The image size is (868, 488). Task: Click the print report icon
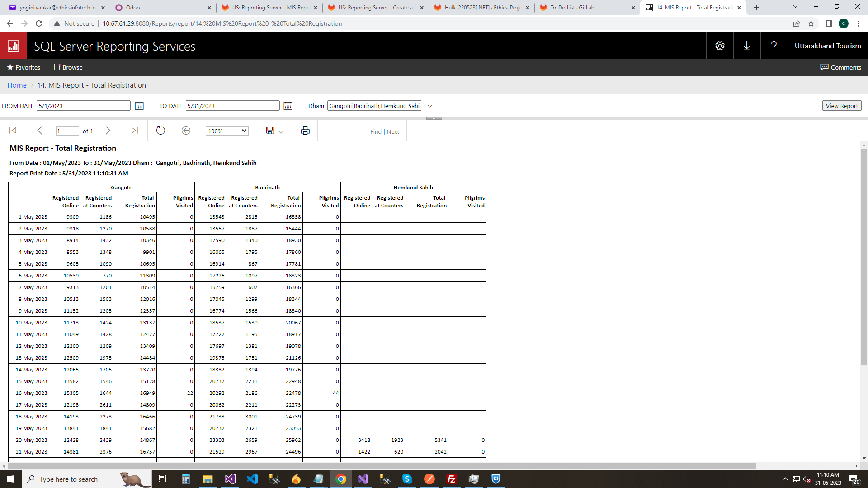tap(305, 131)
